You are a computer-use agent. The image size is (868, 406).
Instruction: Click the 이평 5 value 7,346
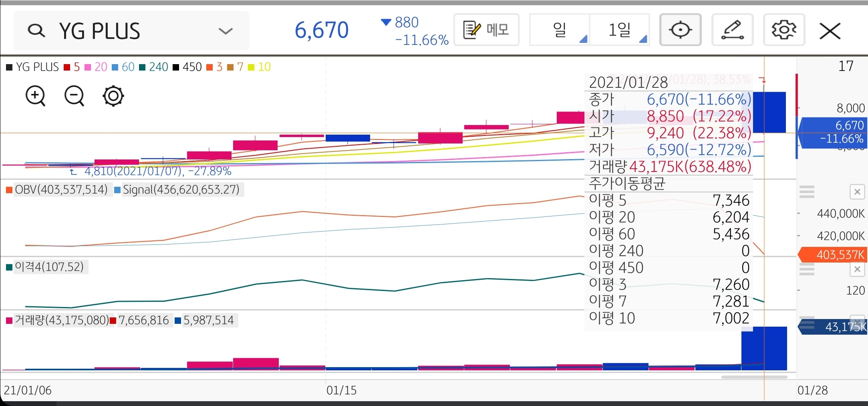pyautogui.click(x=731, y=200)
